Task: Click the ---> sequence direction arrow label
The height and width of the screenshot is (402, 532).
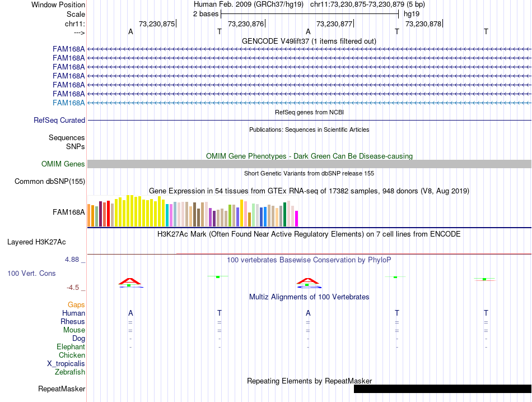Action: [79, 33]
